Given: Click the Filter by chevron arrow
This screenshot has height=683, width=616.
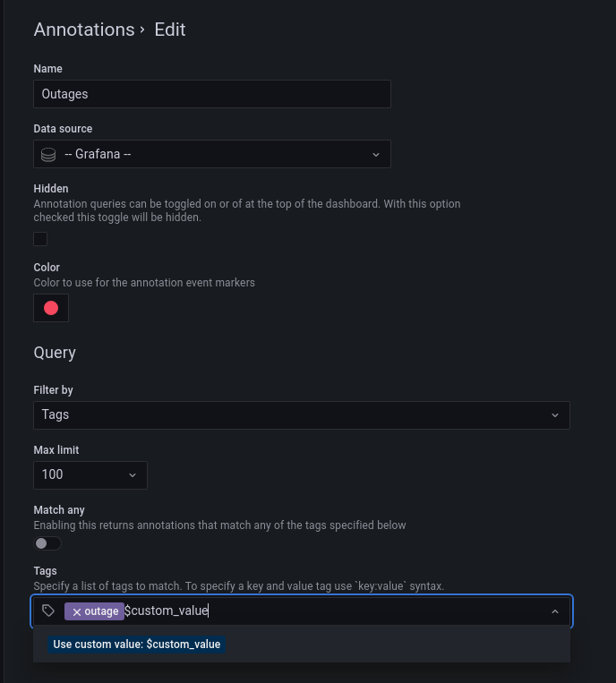Looking at the screenshot, I should click(555, 415).
